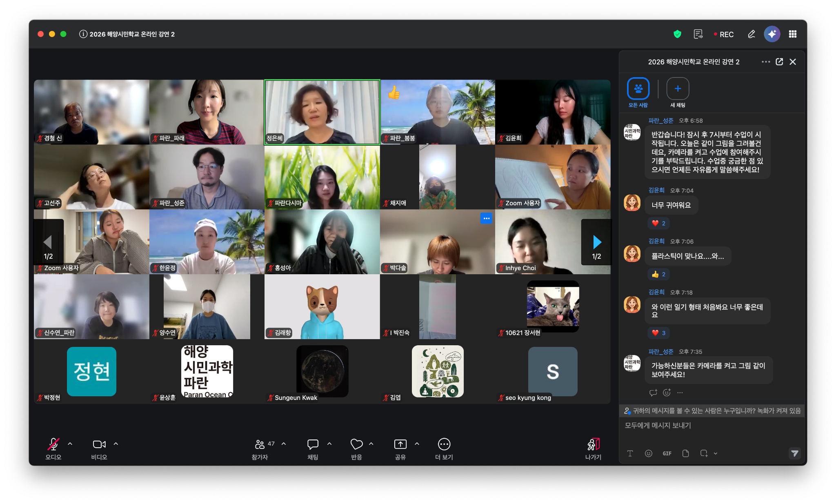The image size is (836, 504).
Task: Open chat panel more options menu
Action: [x=766, y=62]
